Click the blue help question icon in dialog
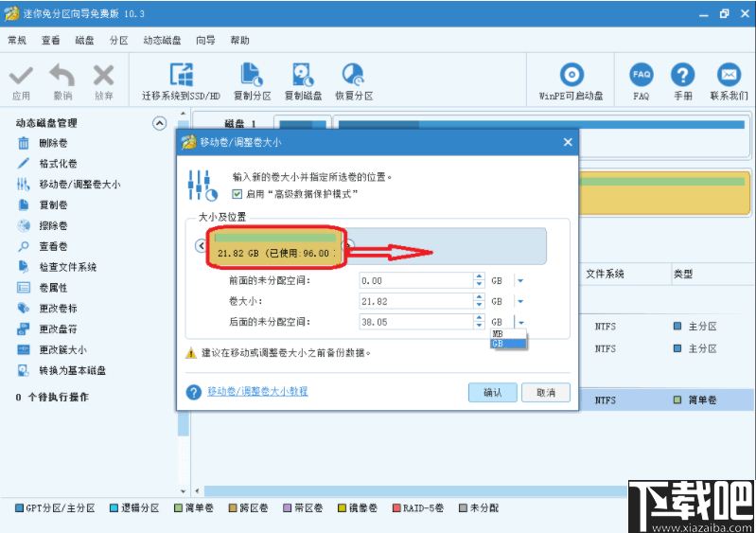756x533 pixels. click(x=194, y=392)
